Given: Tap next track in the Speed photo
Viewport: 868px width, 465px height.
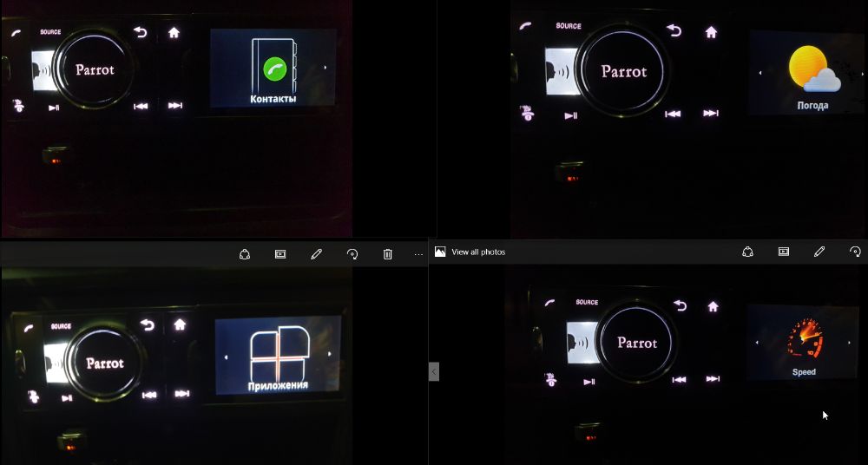Looking at the screenshot, I should tap(713, 379).
